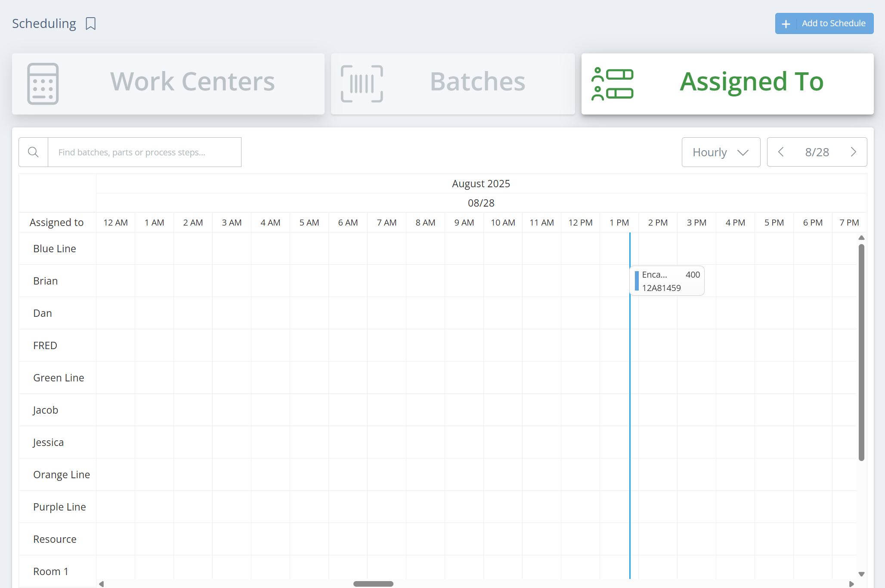The image size is (885, 588).
Task: Click the search magnifier icon
Action: [x=33, y=152]
